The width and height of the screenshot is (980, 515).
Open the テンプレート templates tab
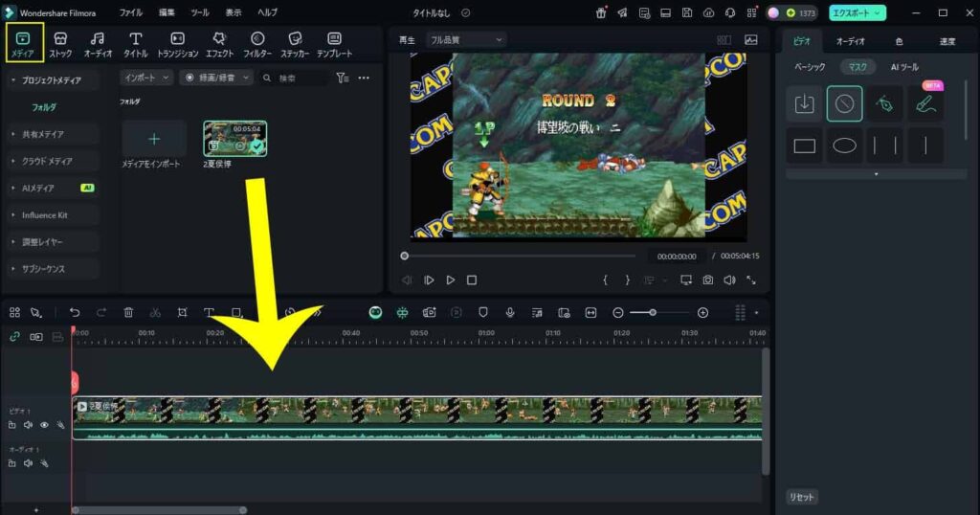334,45
